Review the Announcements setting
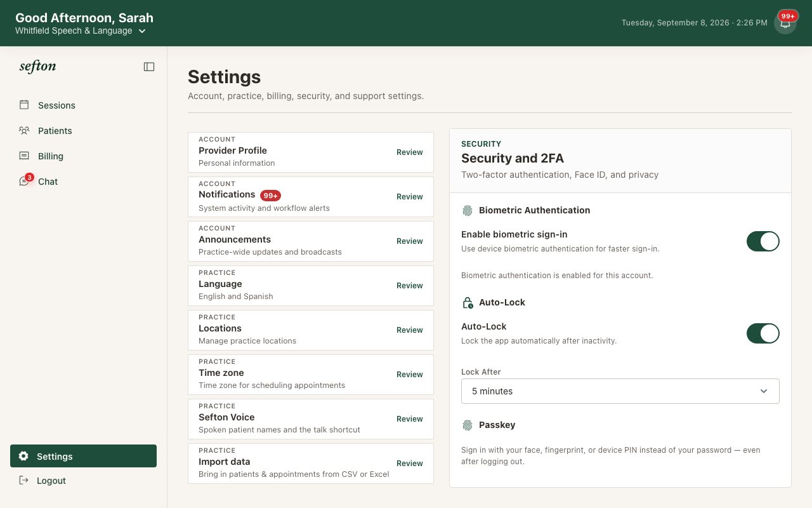Screen dimensions: 812x508 [x=409, y=241]
